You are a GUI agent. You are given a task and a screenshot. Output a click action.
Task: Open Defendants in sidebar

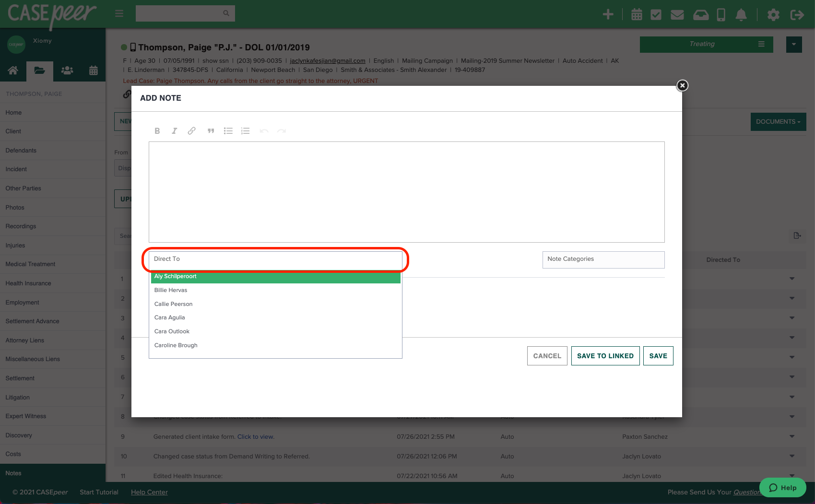point(53,151)
